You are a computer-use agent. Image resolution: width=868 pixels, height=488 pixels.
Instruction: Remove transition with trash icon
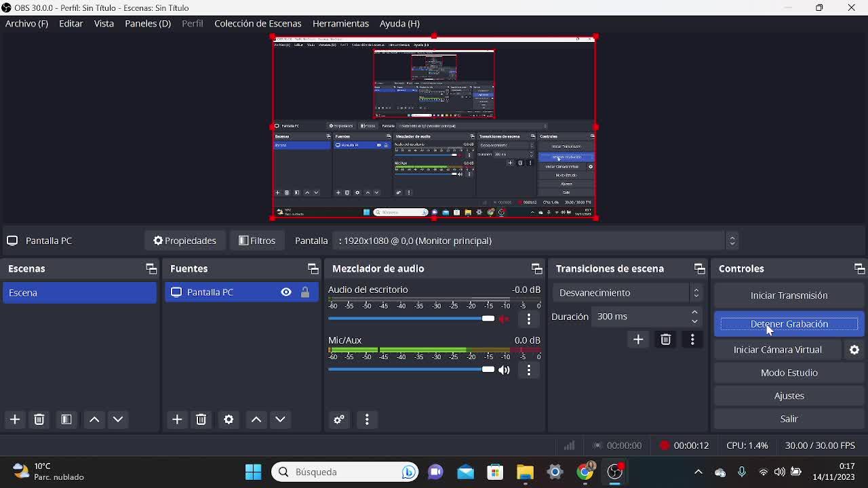click(665, 340)
